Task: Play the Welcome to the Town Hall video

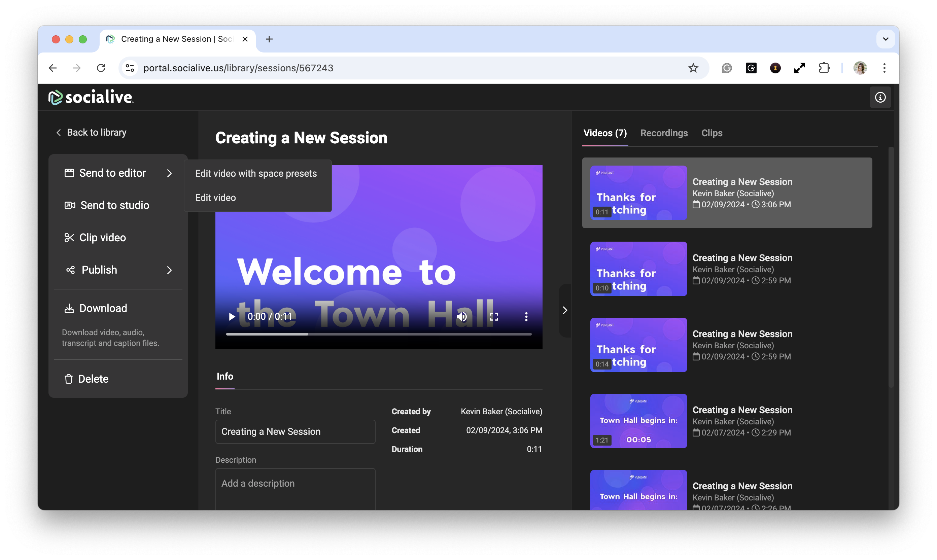Action: (232, 317)
